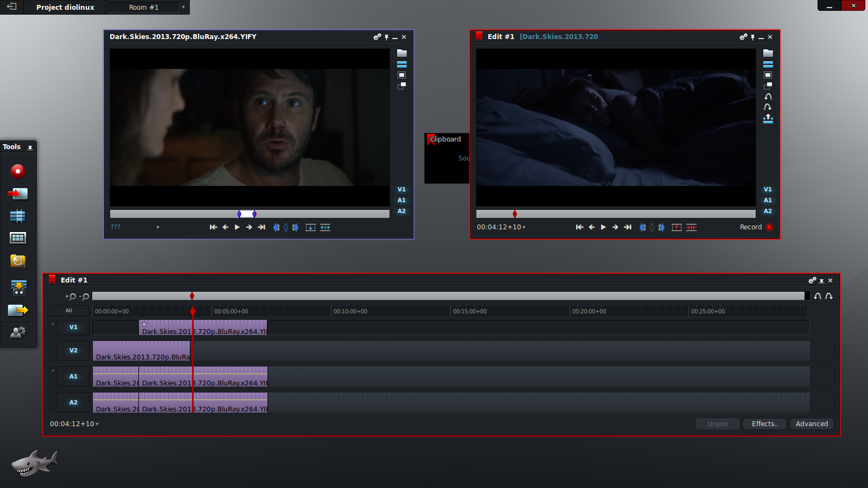This screenshot has width=868, height=488.
Task: Click the pop-out icon in source viewer
Action: click(402, 86)
